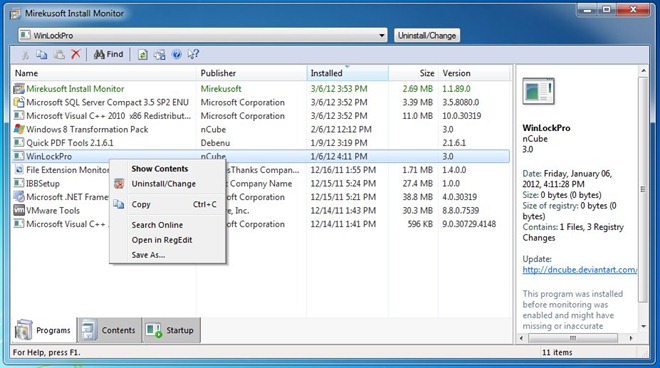Viewport: 660px width, 368px height.
Task: Click the Microsoft .NET Framework row icon
Action: tap(19, 197)
